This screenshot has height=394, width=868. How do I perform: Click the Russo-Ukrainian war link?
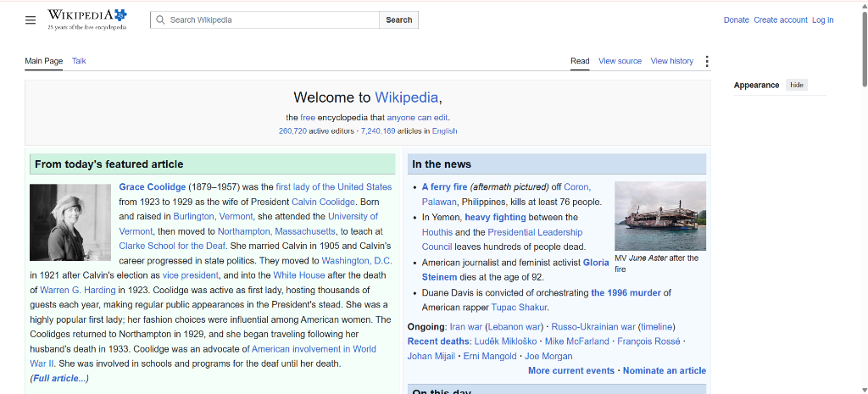click(x=593, y=326)
